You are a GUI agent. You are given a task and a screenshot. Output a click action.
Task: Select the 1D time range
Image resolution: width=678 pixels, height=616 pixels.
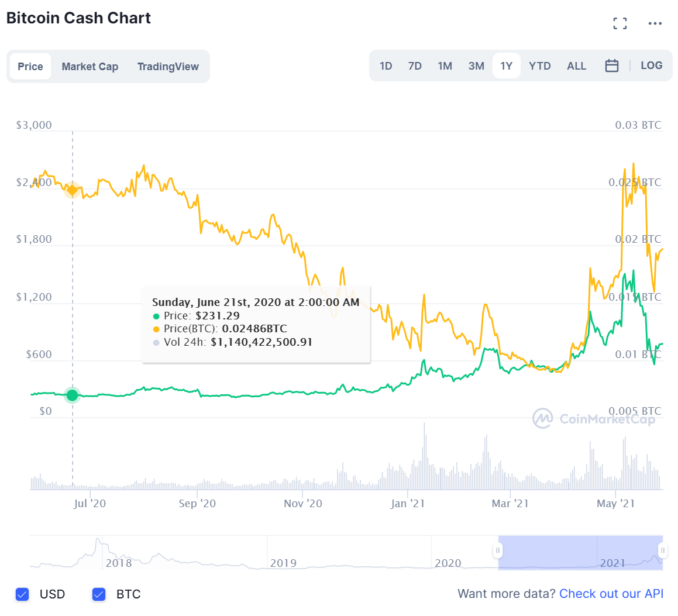386,66
